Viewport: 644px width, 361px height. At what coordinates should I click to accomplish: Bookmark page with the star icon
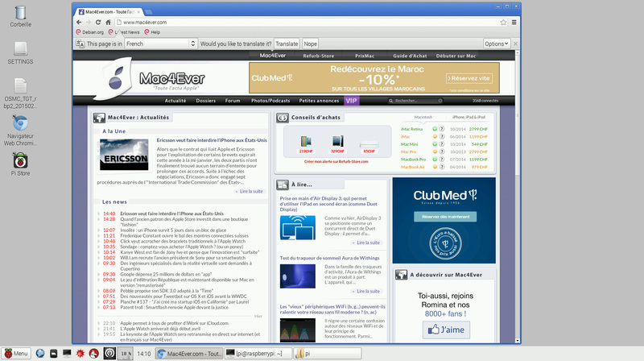tap(504, 23)
